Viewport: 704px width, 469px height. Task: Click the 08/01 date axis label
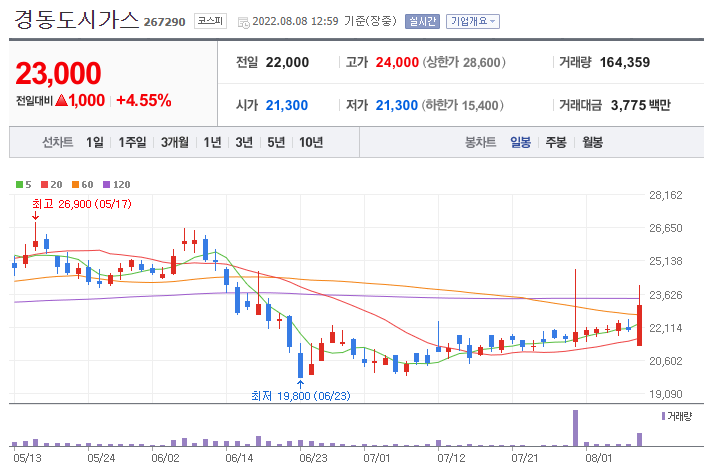point(598,458)
